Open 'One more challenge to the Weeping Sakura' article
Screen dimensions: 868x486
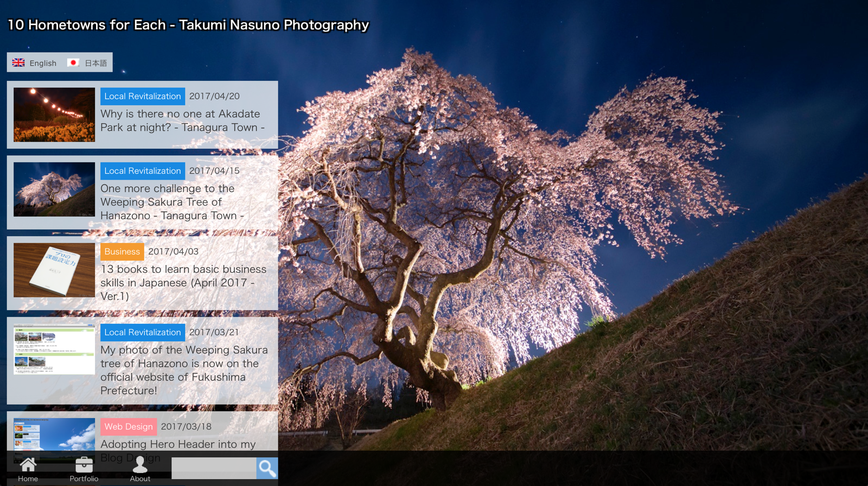click(x=172, y=202)
